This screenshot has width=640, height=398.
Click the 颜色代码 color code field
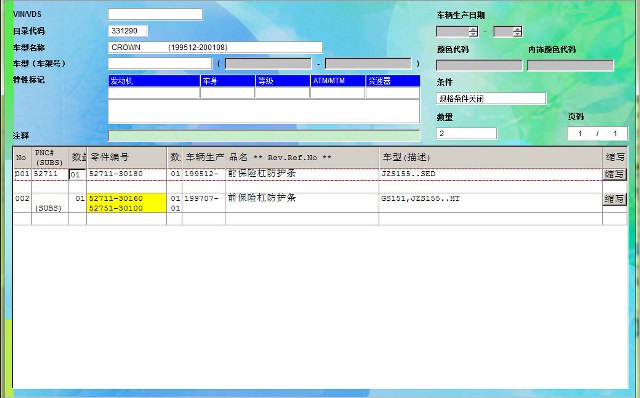[479, 65]
